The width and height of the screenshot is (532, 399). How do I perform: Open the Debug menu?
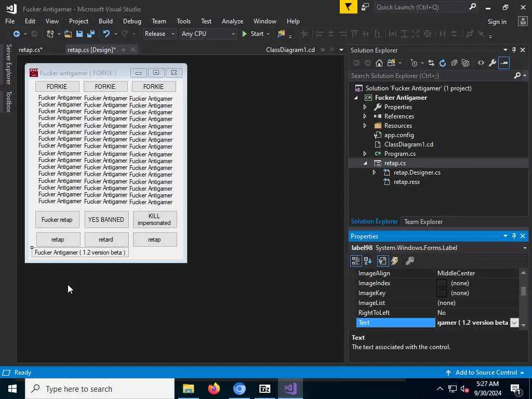tap(132, 21)
